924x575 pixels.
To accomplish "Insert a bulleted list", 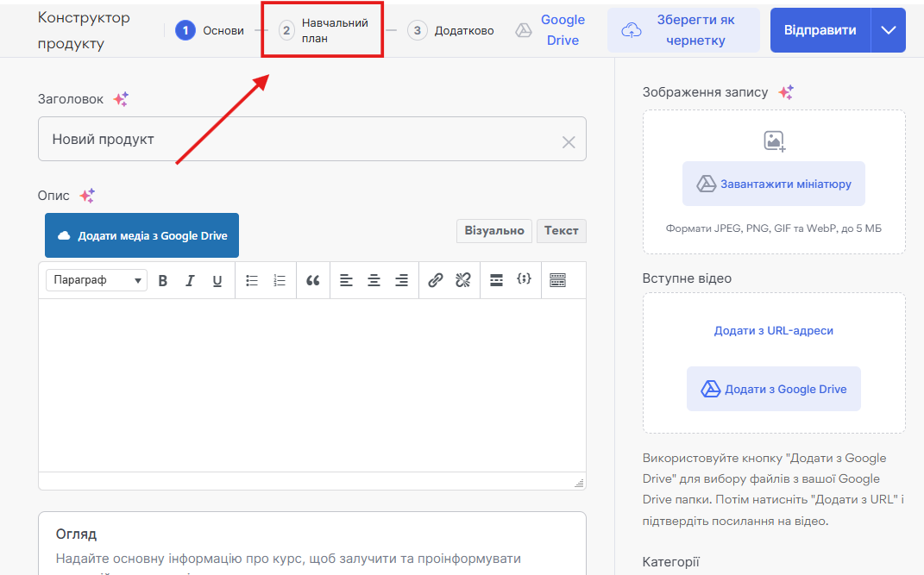I will pos(252,280).
